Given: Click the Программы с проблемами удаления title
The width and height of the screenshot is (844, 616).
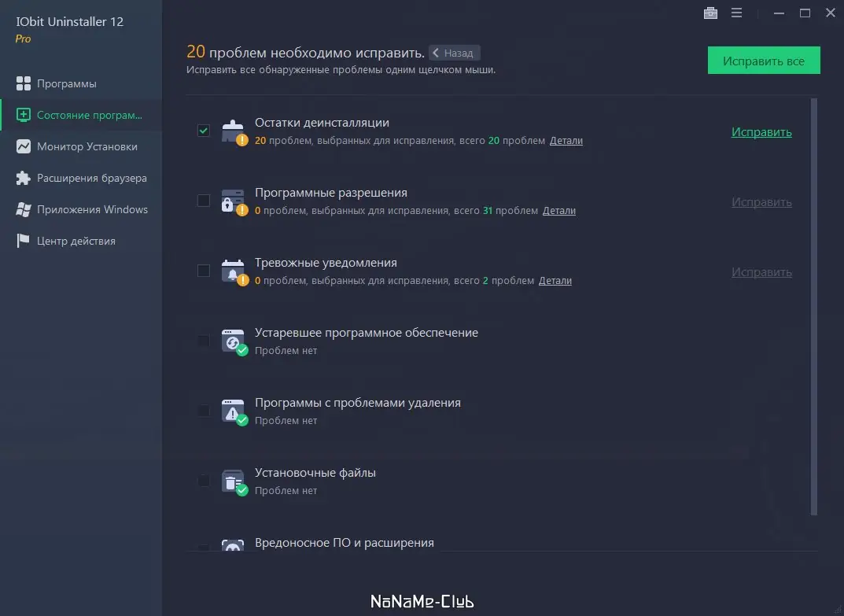Looking at the screenshot, I should coord(357,403).
